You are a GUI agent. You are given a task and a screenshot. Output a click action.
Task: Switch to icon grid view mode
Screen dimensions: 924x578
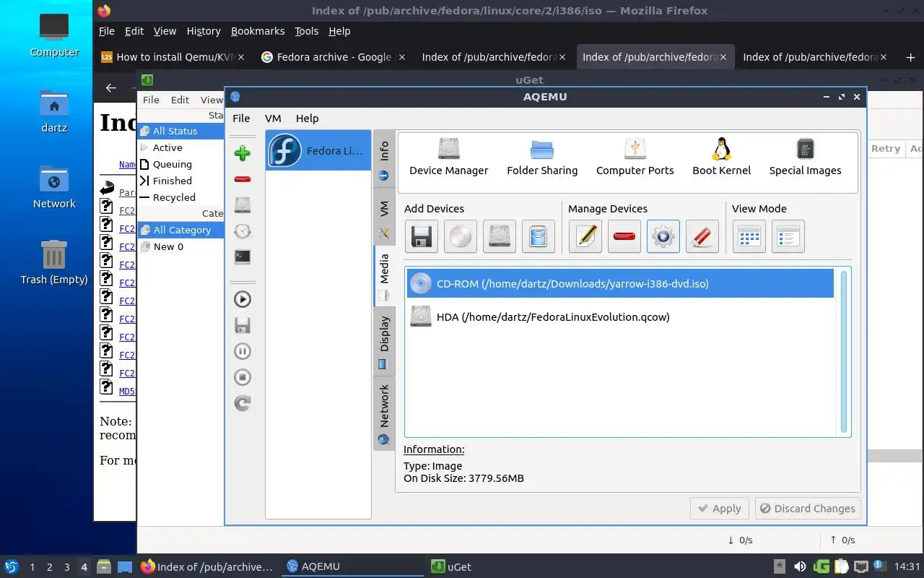tap(749, 236)
